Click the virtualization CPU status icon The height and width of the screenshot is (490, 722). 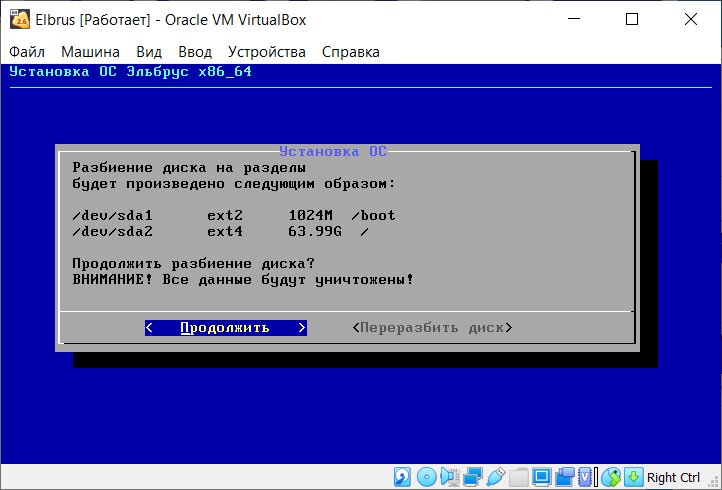point(584,477)
